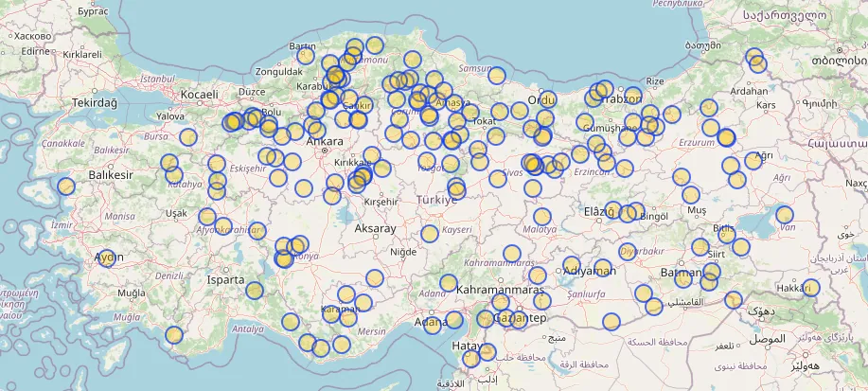Click the Ankara city label
Image resolution: width=868 pixels, height=391 pixels.
(x=325, y=142)
